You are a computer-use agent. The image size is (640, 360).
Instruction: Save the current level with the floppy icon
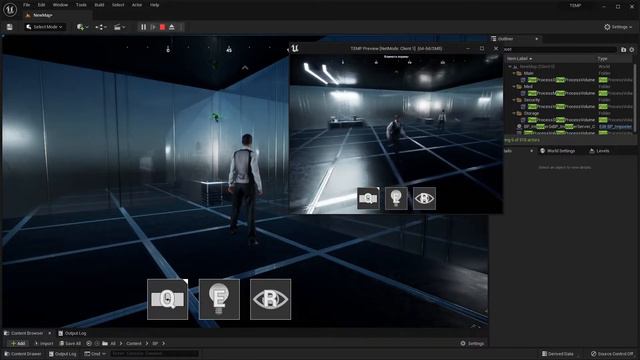pyautogui.click(x=9, y=27)
